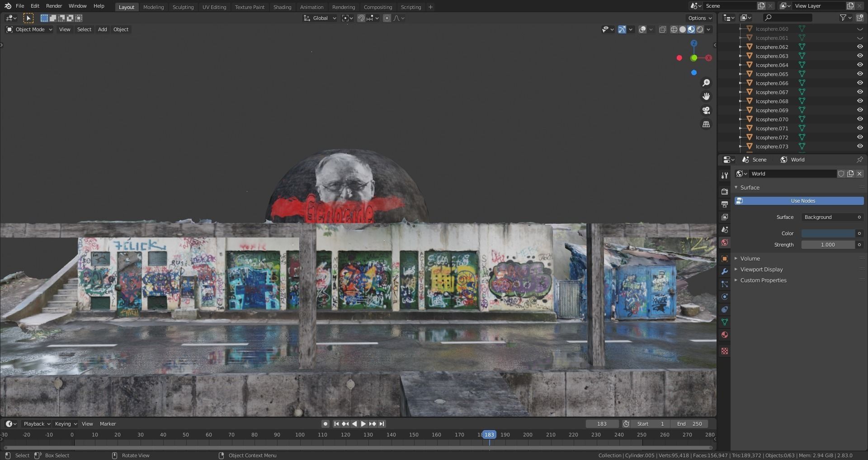Open the Output properties tab
Viewport: 868px width, 460px height.
[725, 204]
